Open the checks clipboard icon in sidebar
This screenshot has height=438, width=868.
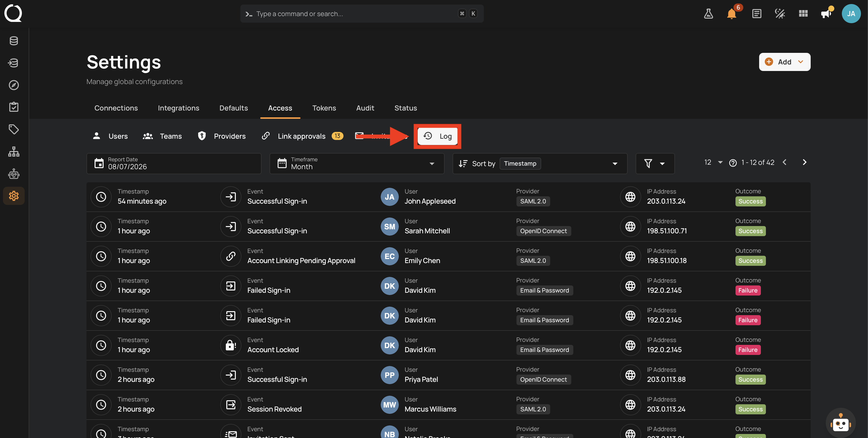coord(14,107)
